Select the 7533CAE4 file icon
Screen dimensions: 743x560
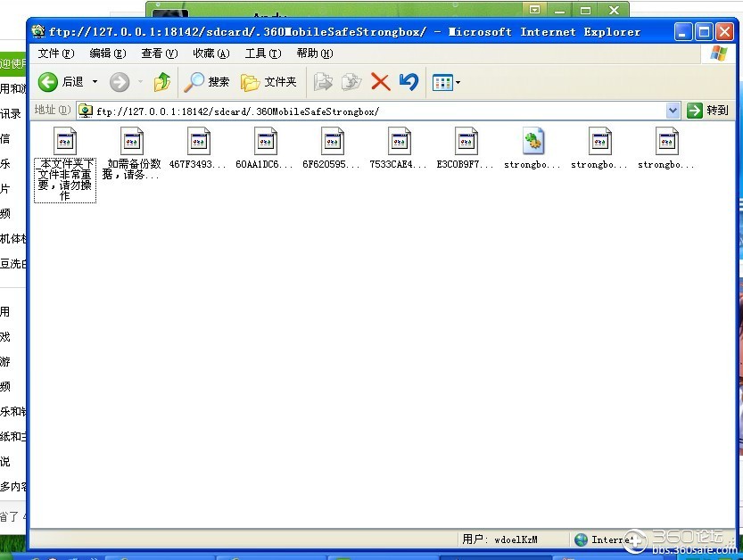coord(400,141)
